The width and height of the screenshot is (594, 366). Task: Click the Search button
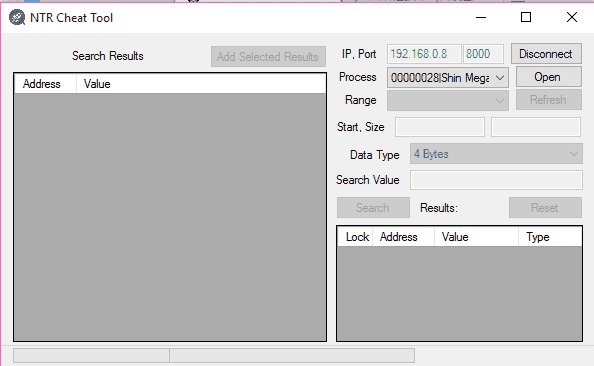[x=373, y=208]
